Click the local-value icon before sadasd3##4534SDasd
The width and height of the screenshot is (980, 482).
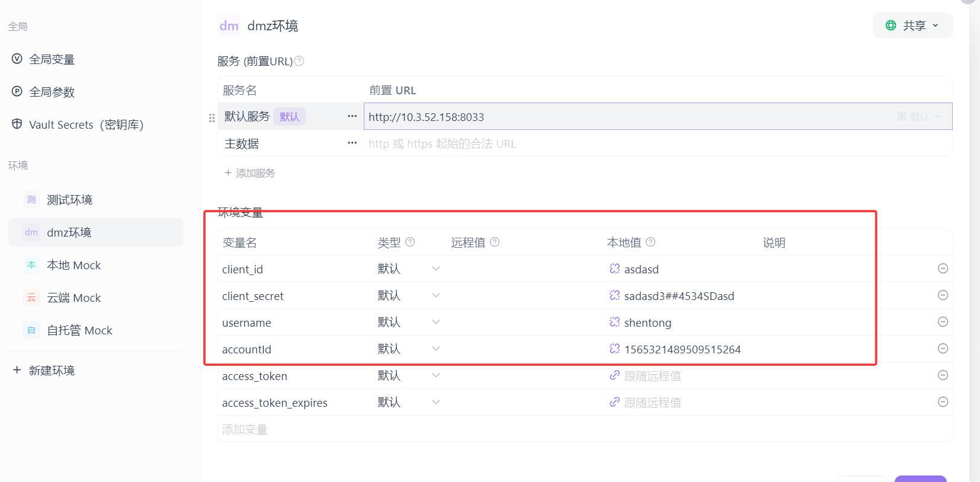(614, 295)
